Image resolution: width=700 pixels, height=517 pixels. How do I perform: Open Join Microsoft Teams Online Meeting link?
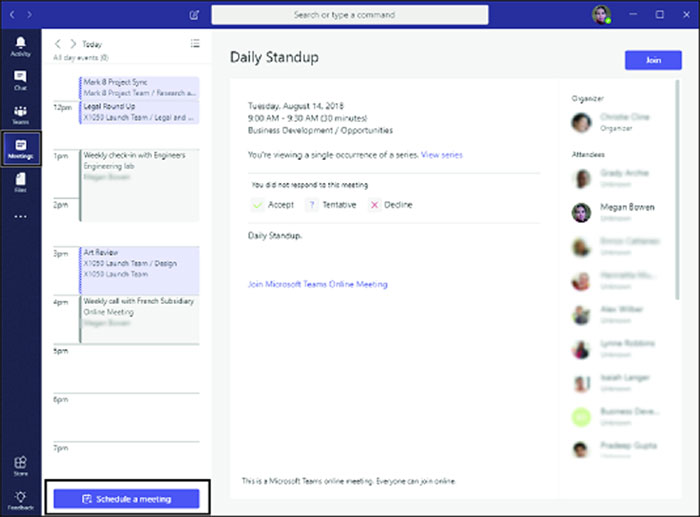coord(318,284)
